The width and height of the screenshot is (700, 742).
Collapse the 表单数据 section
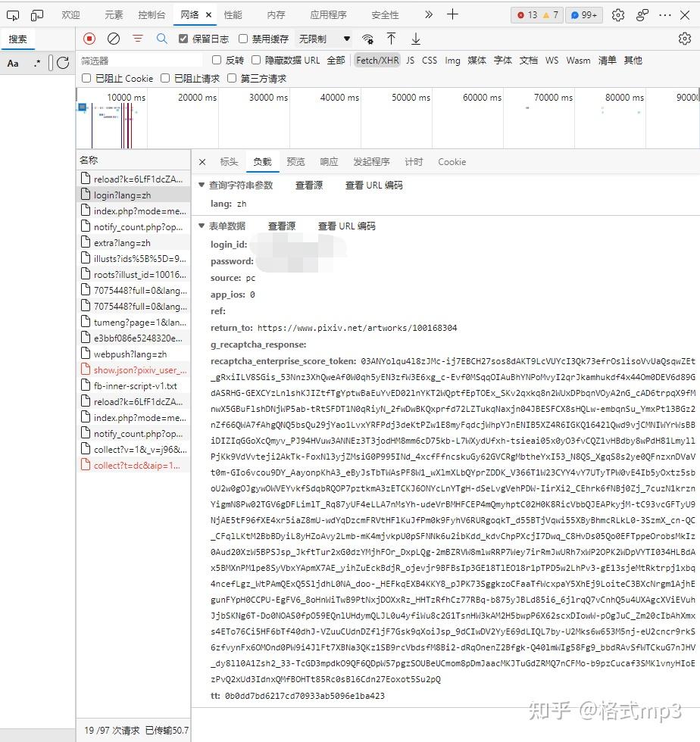201,225
